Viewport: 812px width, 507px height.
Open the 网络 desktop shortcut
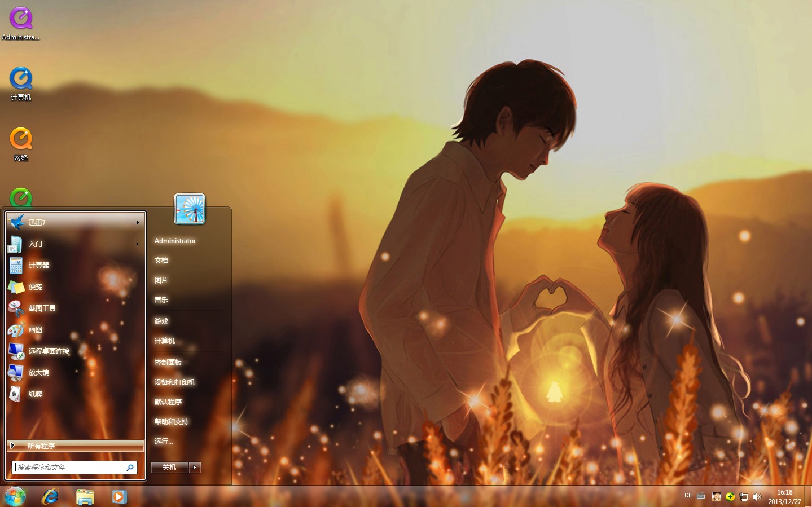[x=21, y=144]
